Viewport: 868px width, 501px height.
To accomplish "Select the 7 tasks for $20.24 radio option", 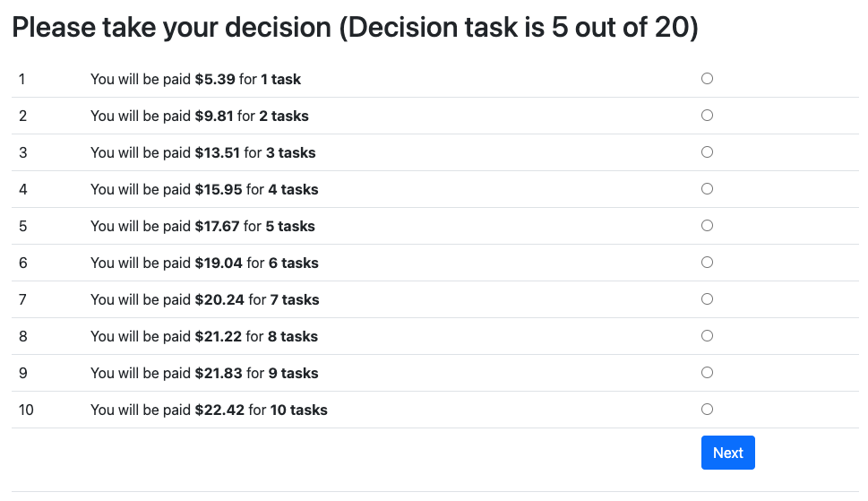I will click(707, 299).
